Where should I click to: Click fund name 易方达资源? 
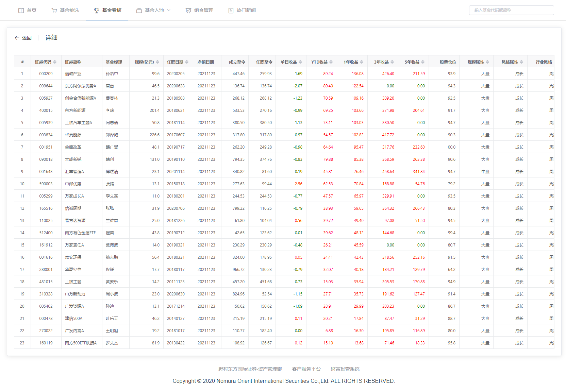pyautogui.click(x=75, y=221)
